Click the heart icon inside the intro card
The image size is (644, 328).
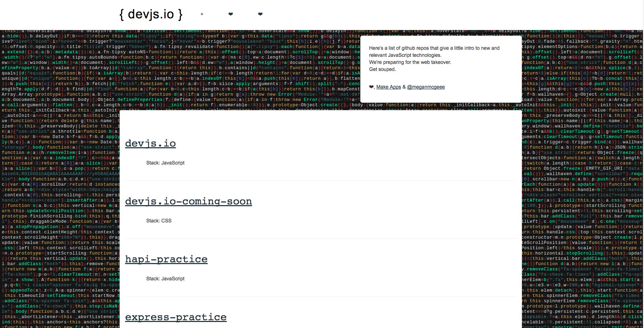point(371,87)
